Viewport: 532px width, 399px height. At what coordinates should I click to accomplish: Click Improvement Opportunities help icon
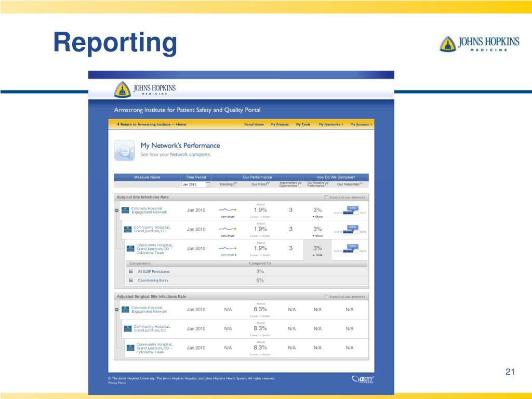pos(300,184)
